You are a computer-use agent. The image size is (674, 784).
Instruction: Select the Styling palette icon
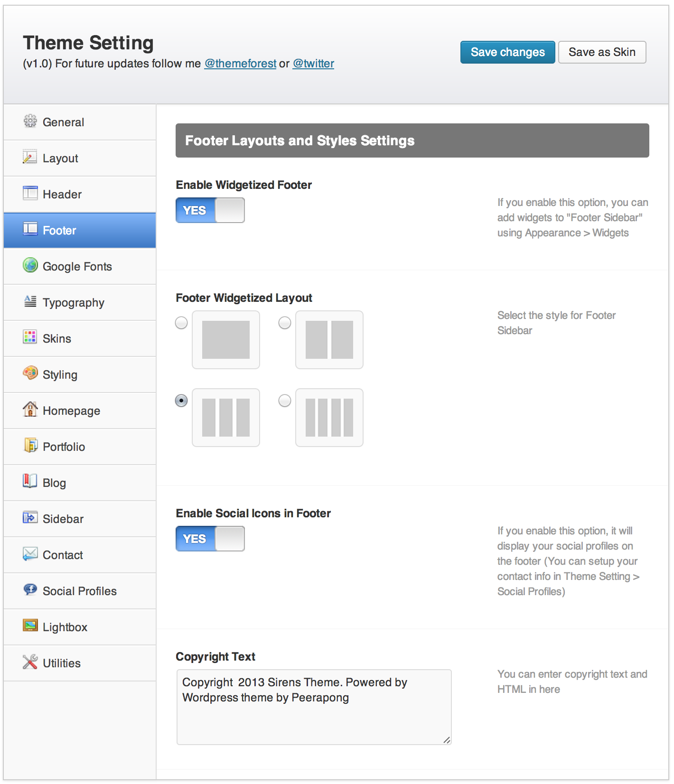coord(30,373)
